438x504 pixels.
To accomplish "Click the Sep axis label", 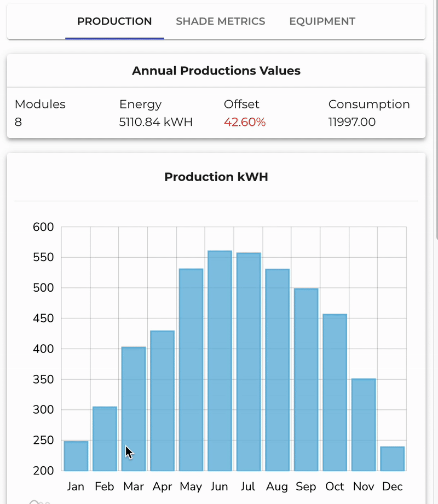I will [x=306, y=486].
